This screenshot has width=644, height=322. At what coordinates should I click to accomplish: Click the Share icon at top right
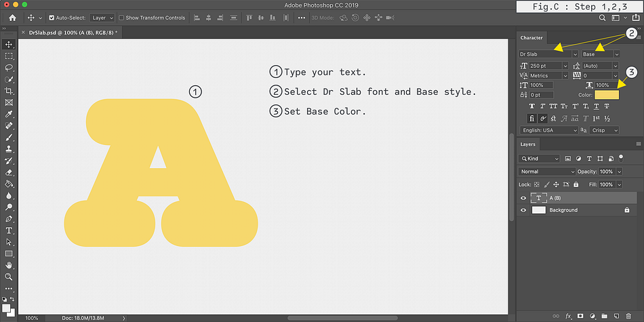click(636, 18)
